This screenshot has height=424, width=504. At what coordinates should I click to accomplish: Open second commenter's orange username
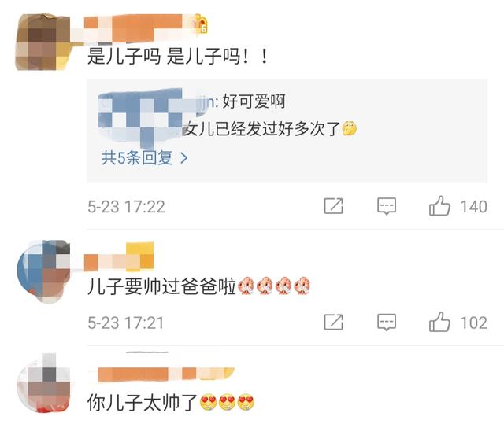pos(119,257)
